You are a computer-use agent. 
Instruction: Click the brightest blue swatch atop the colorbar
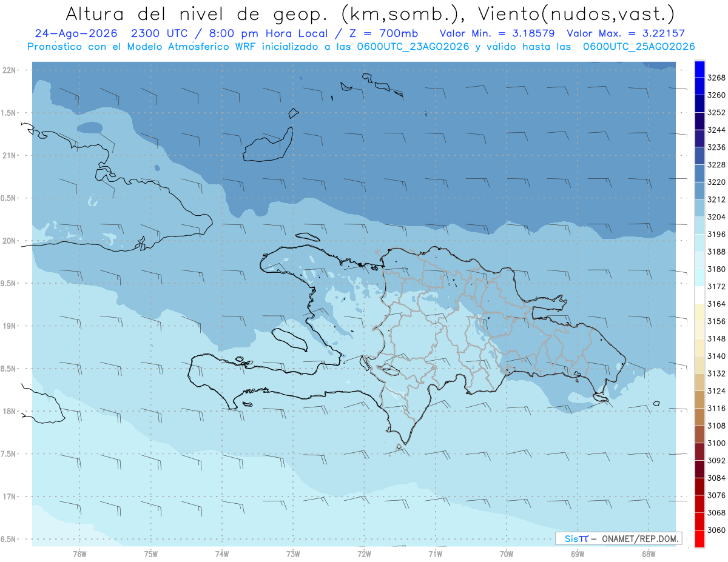coord(699,69)
